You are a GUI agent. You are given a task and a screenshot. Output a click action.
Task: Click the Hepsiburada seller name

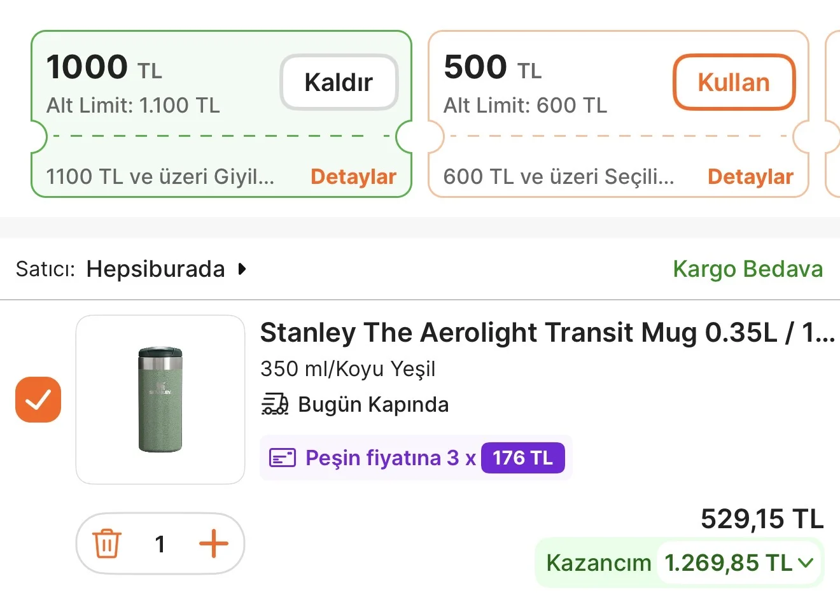point(155,269)
